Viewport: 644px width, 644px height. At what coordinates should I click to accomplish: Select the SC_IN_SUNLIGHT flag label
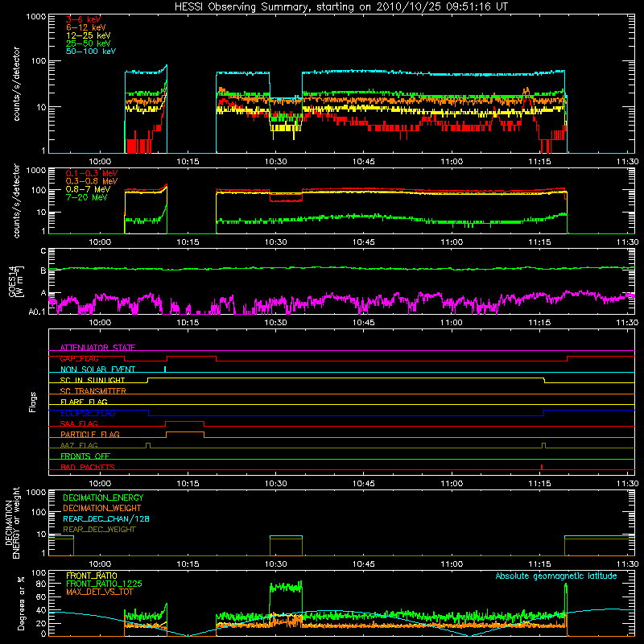(x=93, y=380)
